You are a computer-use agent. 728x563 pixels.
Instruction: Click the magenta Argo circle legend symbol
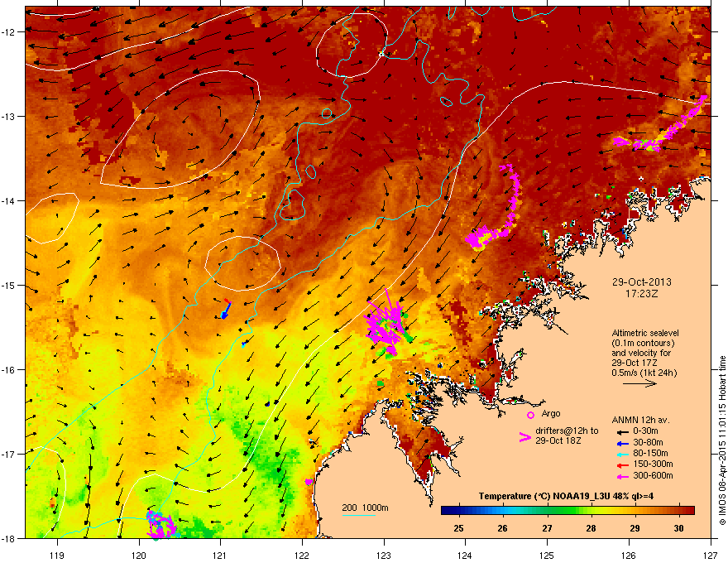(x=530, y=415)
